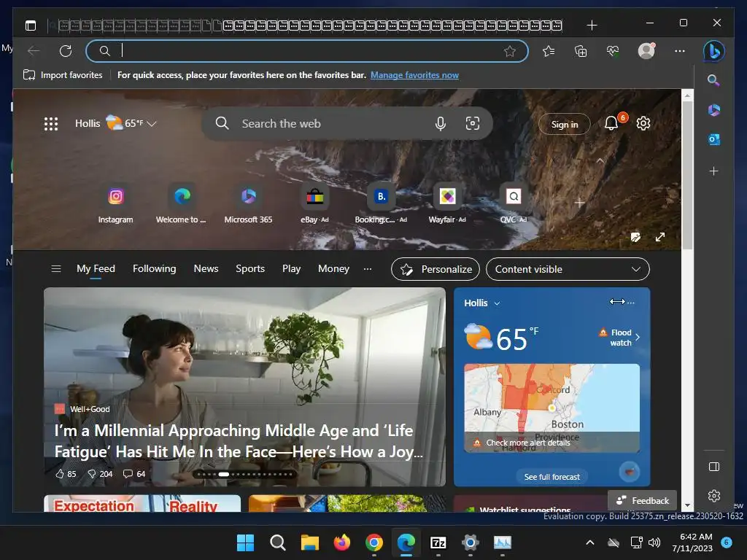Open Microsoft 365 icon in sidebar
The height and width of the screenshot is (560, 747).
(x=713, y=110)
